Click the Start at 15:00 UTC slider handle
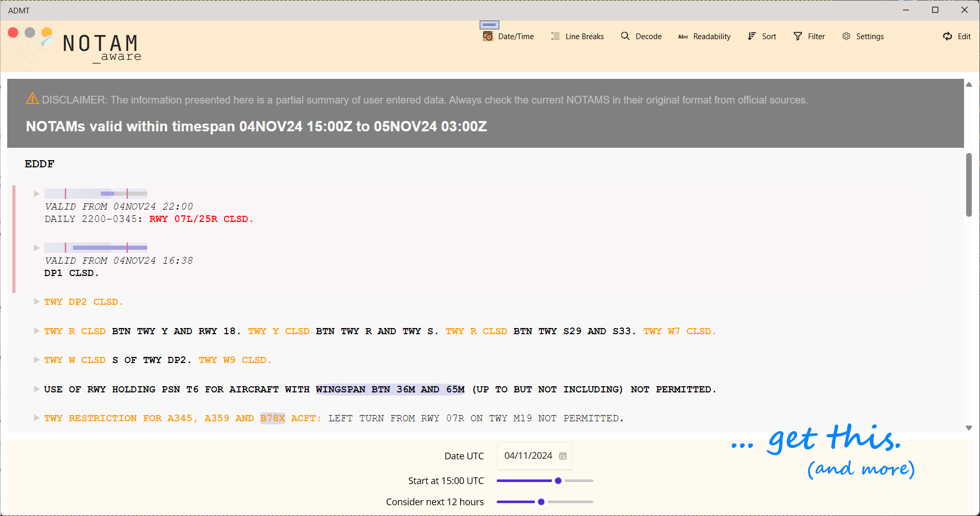 point(558,481)
